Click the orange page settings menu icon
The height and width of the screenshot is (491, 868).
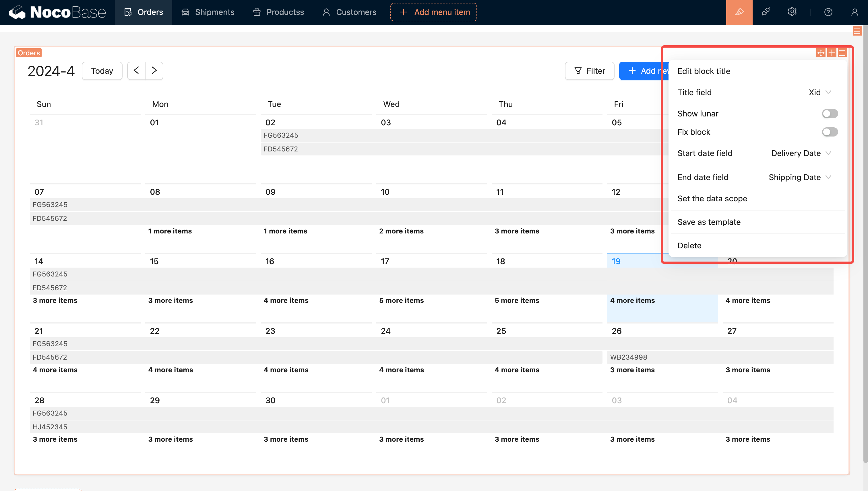(857, 31)
